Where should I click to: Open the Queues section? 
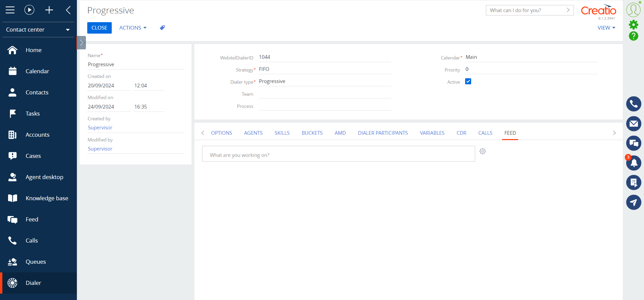38,262
